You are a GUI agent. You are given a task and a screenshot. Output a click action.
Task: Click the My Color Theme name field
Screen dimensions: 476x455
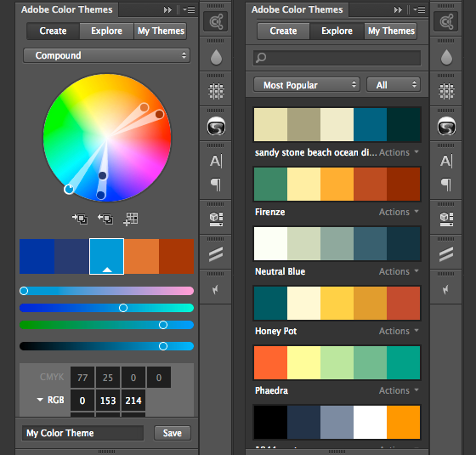point(82,433)
